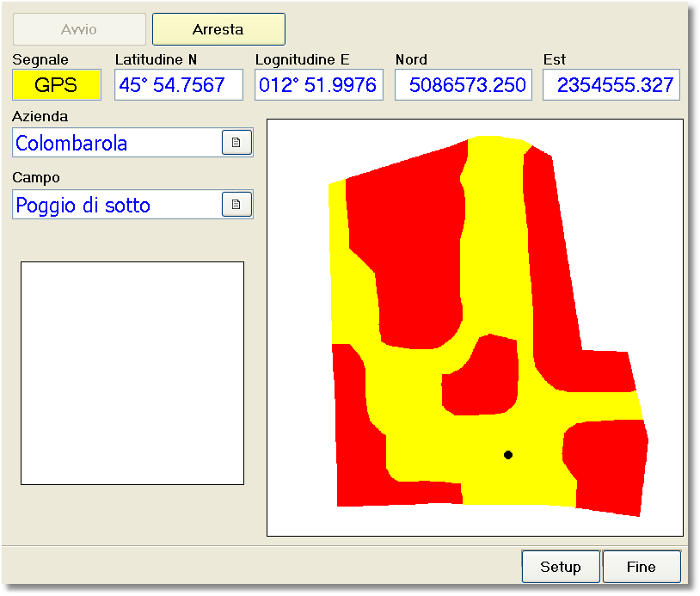Click the Nord label
The image size is (700, 596).
pos(411,59)
